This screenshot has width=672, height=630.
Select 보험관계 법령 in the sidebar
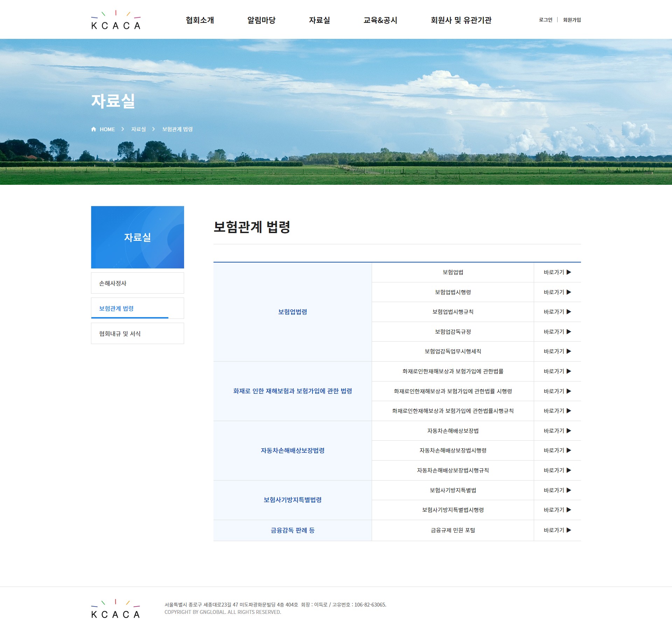tap(138, 308)
